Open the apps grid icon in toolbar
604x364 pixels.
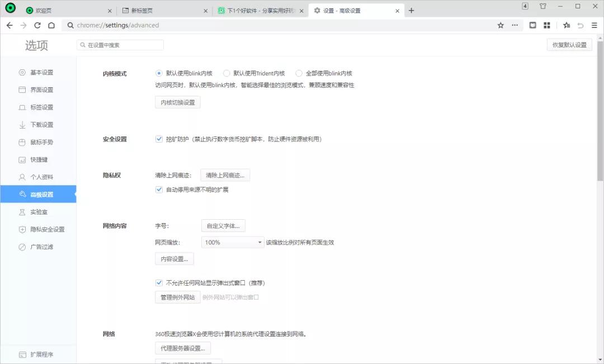pos(546,25)
